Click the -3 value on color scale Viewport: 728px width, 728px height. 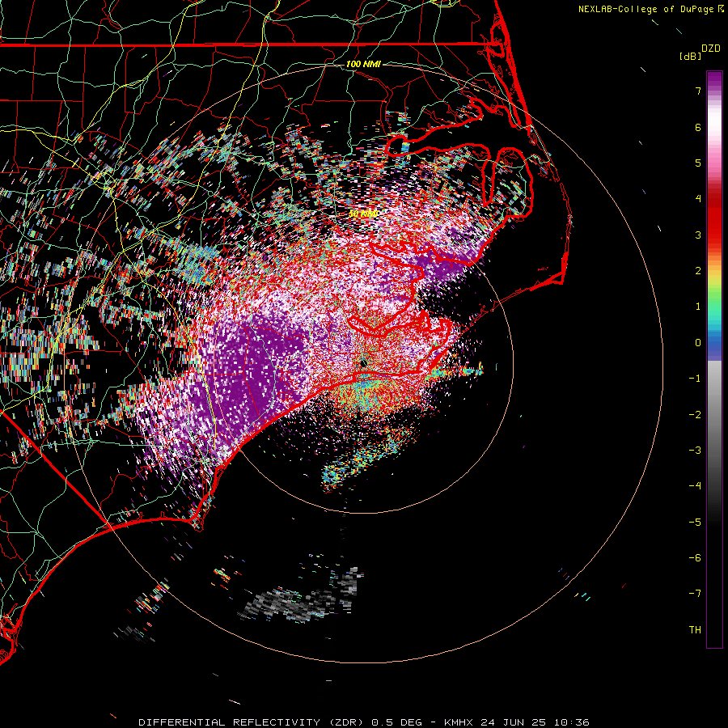pos(695,451)
